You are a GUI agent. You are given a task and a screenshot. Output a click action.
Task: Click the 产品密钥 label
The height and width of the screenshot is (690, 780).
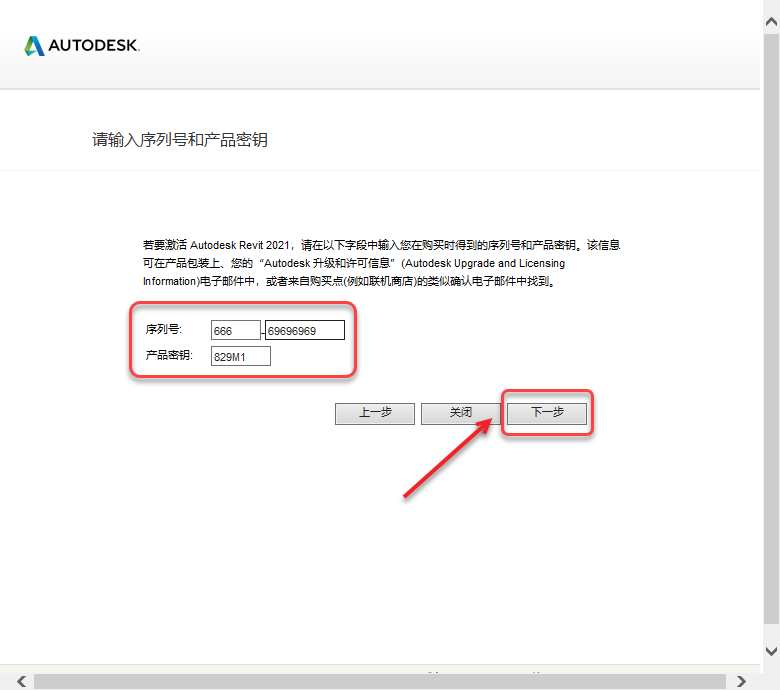[169, 355]
